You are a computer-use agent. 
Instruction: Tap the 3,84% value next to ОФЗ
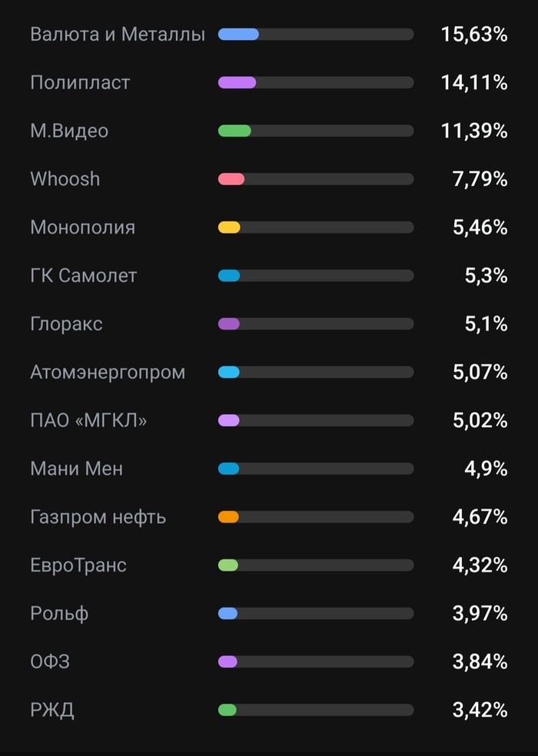point(480,661)
